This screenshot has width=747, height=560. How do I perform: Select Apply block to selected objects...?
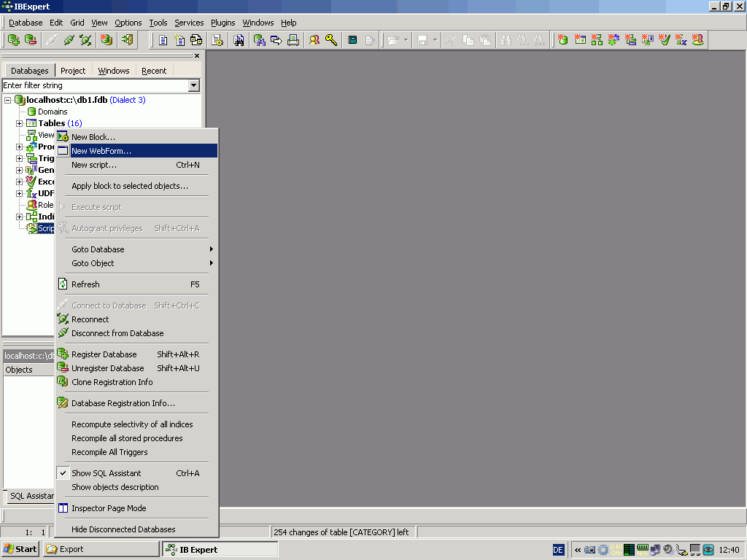click(136, 186)
